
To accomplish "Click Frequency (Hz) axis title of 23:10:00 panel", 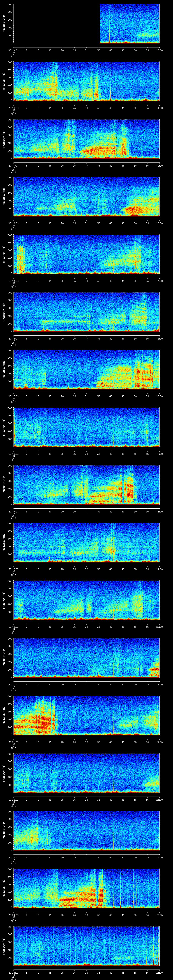I will (4, 81).
